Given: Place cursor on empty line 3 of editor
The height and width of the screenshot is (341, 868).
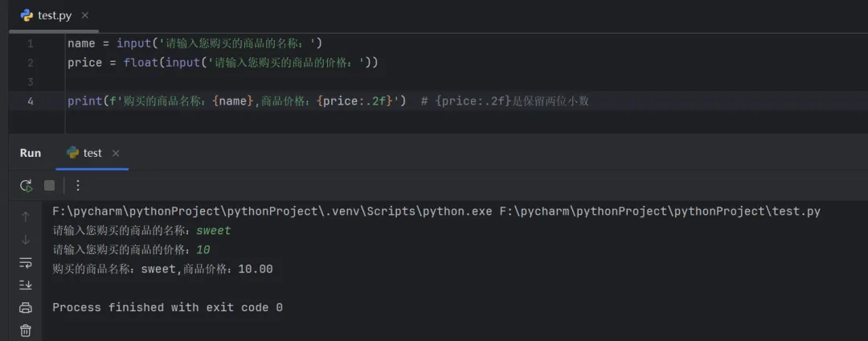Looking at the screenshot, I should tap(241, 82).
